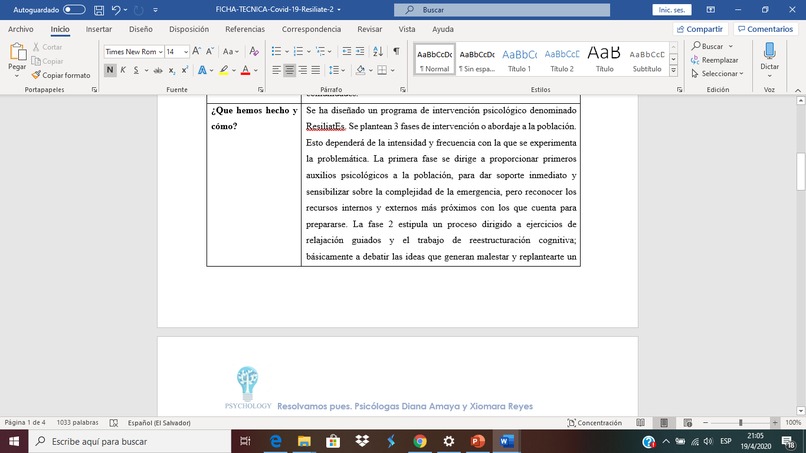Expand styles gallery more arrow
This screenshot has height=453, width=806.
pos(673,70)
